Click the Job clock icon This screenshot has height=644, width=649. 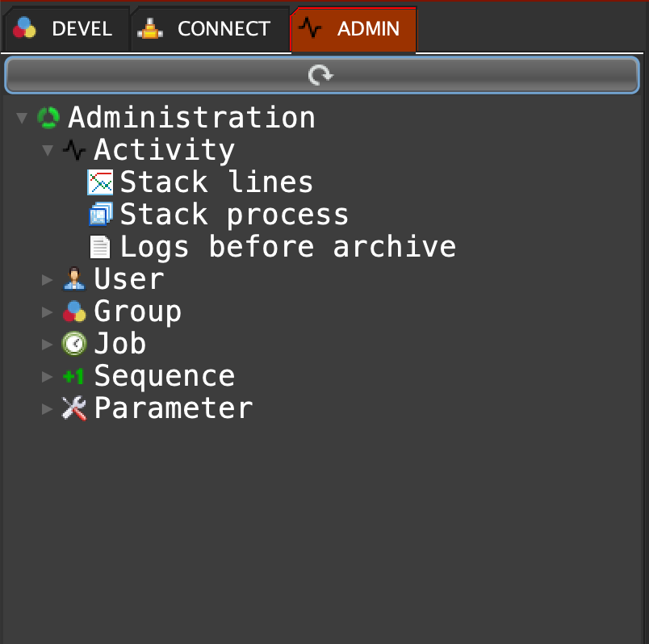74,344
